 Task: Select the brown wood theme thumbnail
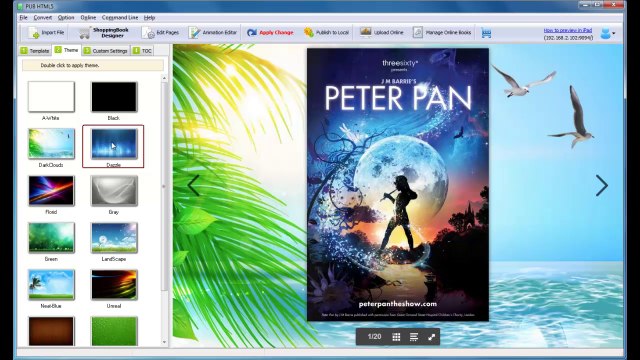coord(51,331)
